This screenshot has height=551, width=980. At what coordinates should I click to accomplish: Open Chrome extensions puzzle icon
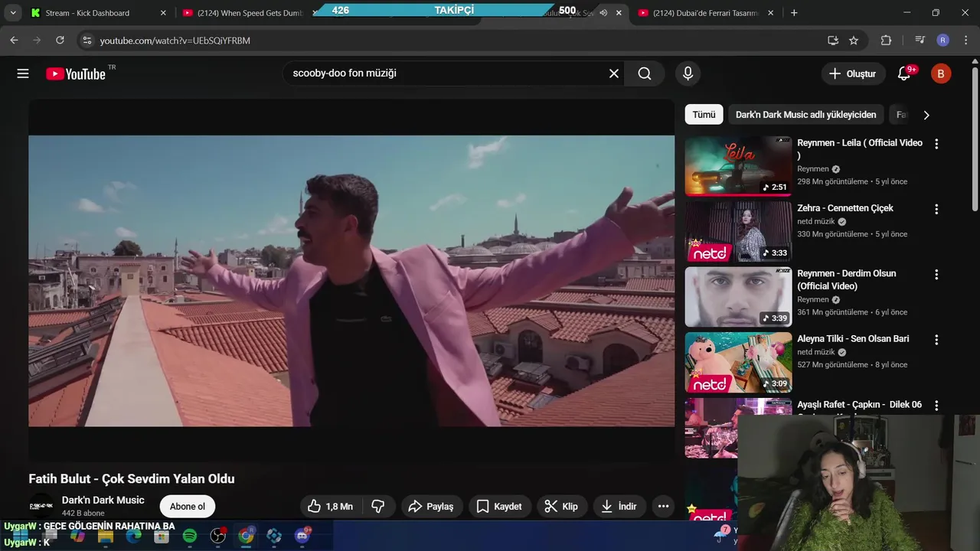coord(887,41)
